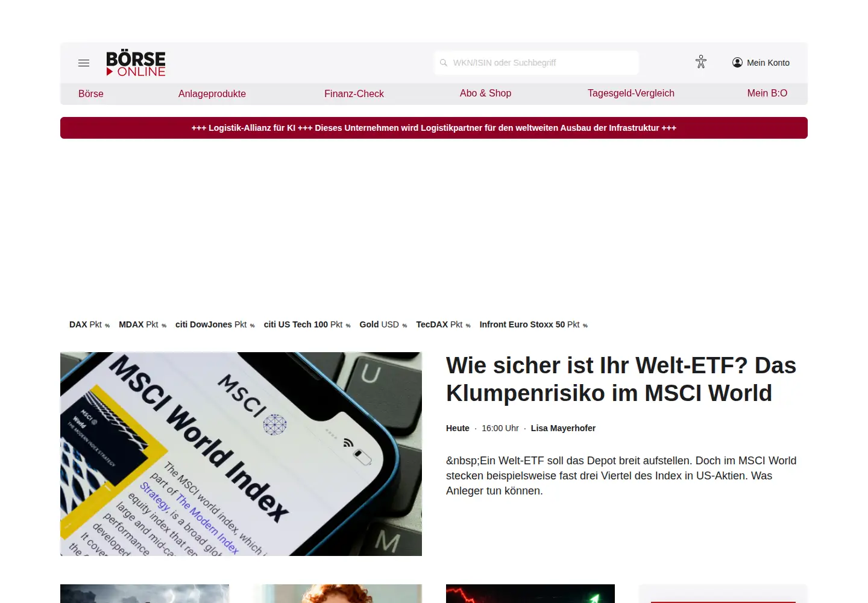Open the Abo & Shop menu
Screen dimensions: 868x603
485,93
